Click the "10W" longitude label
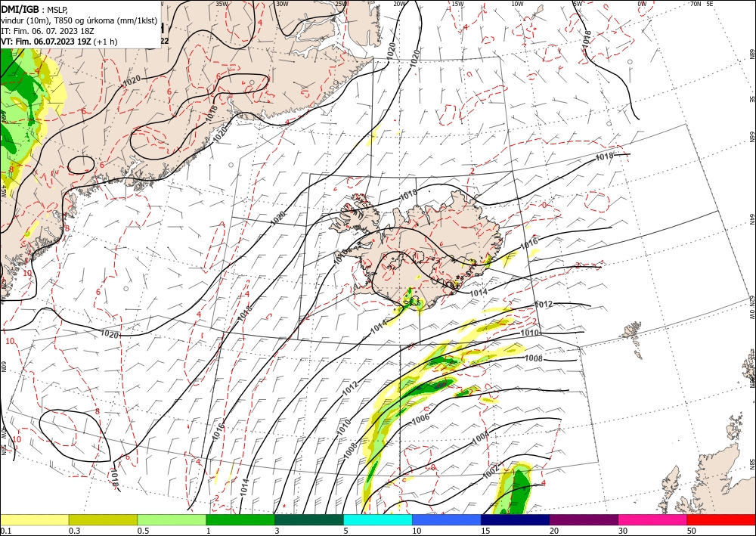Screen dimensions: 756x536 (517, 4)
